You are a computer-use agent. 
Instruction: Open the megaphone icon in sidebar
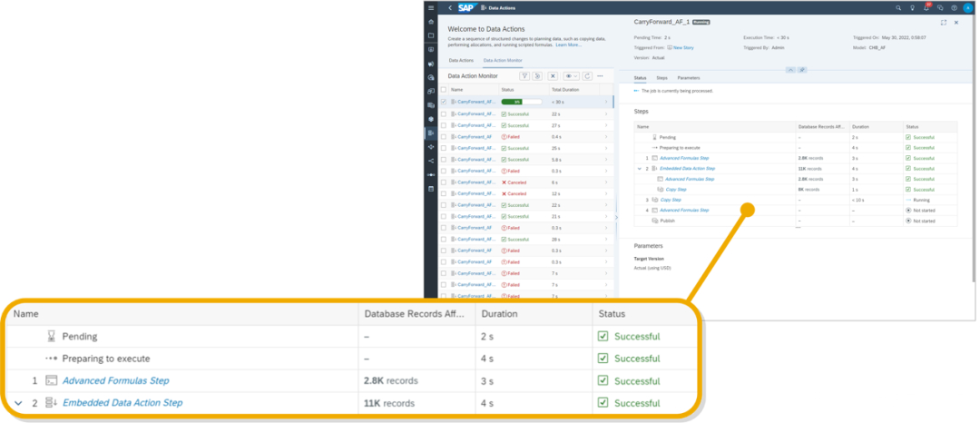[x=431, y=64]
